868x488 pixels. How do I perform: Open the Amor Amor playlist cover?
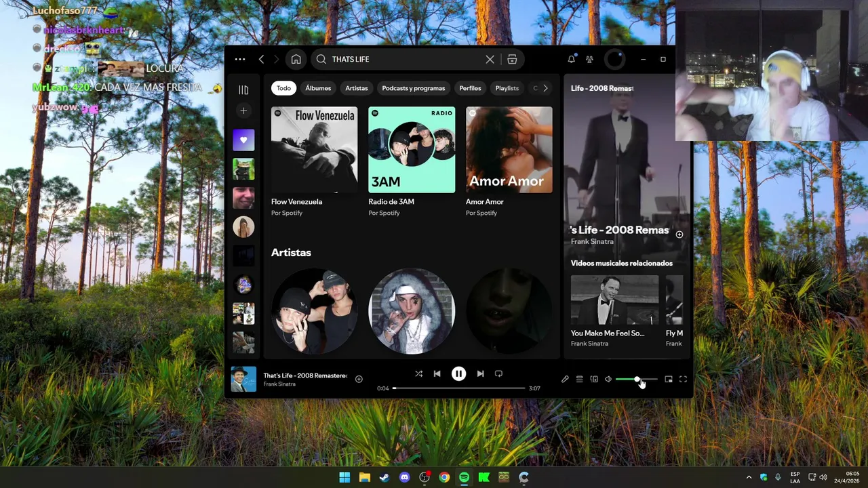[x=509, y=150]
